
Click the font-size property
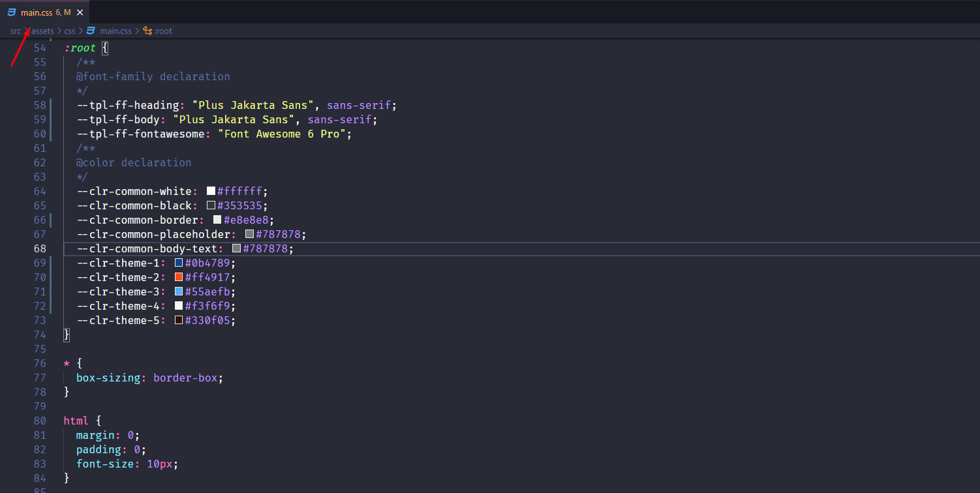click(x=105, y=464)
